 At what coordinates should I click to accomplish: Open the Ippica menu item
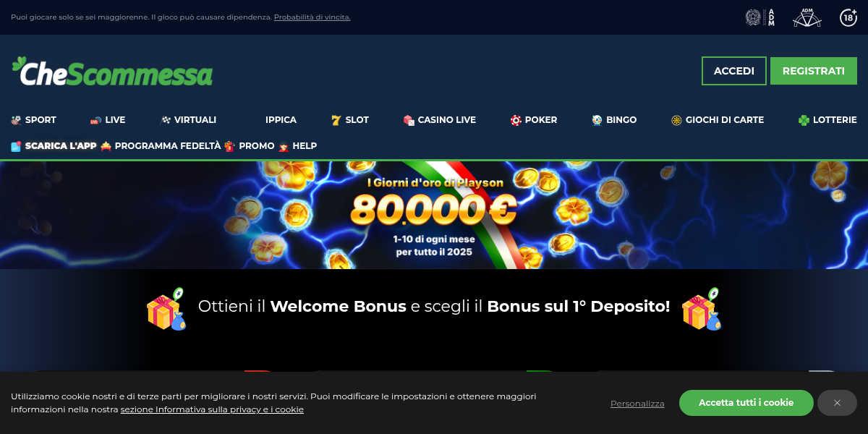[x=281, y=120]
